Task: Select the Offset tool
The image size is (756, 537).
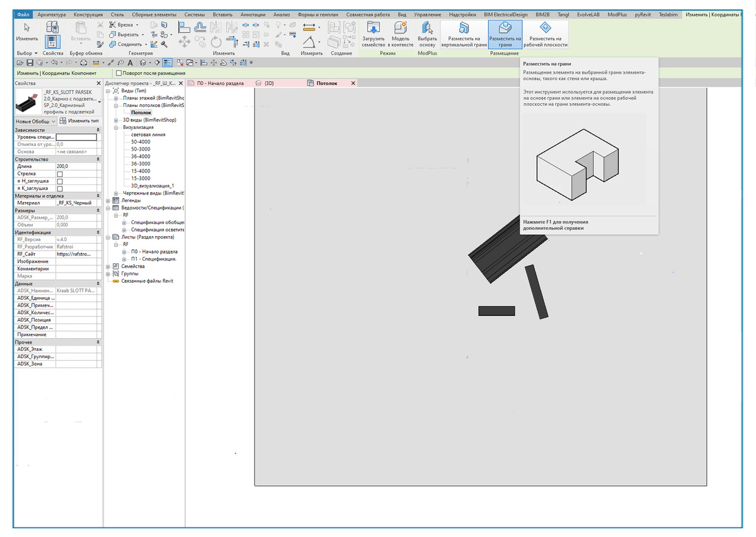Action: click(x=200, y=26)
